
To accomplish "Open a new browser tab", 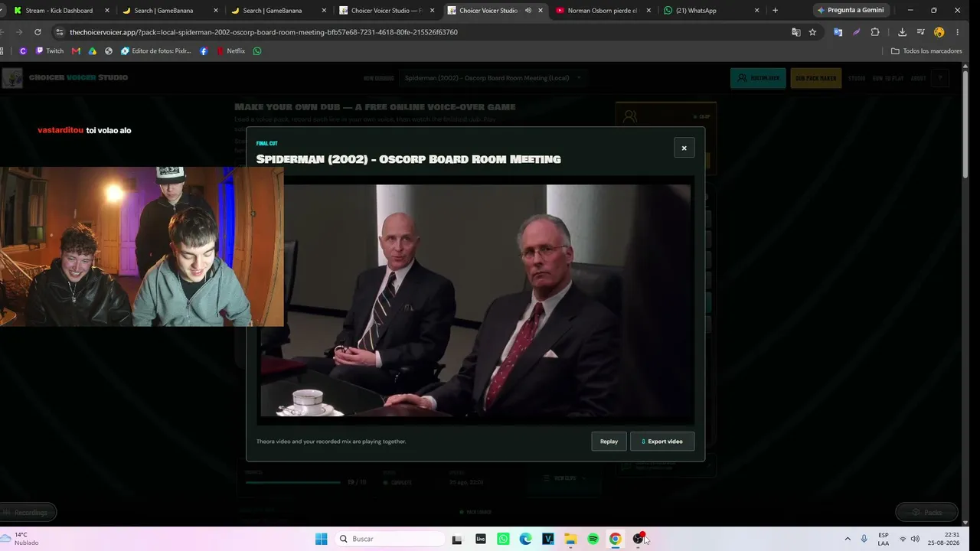I will 775,11.
